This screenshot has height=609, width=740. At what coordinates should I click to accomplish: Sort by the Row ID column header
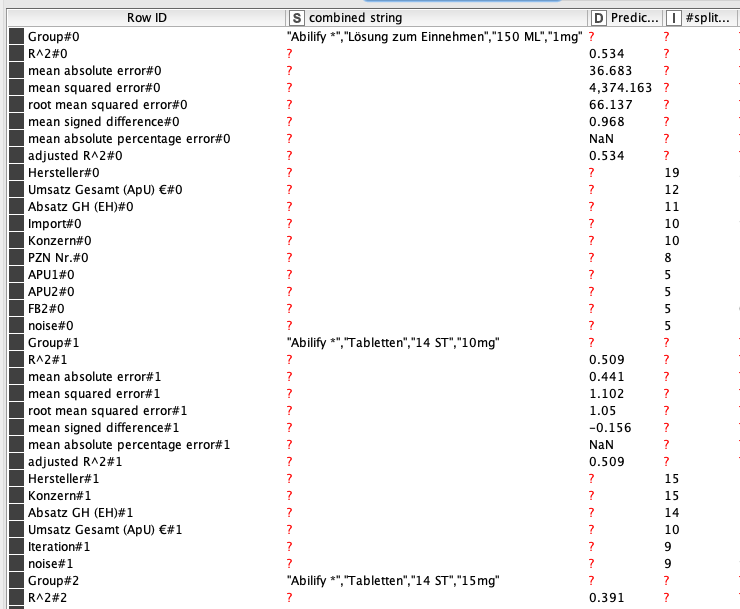146,18
